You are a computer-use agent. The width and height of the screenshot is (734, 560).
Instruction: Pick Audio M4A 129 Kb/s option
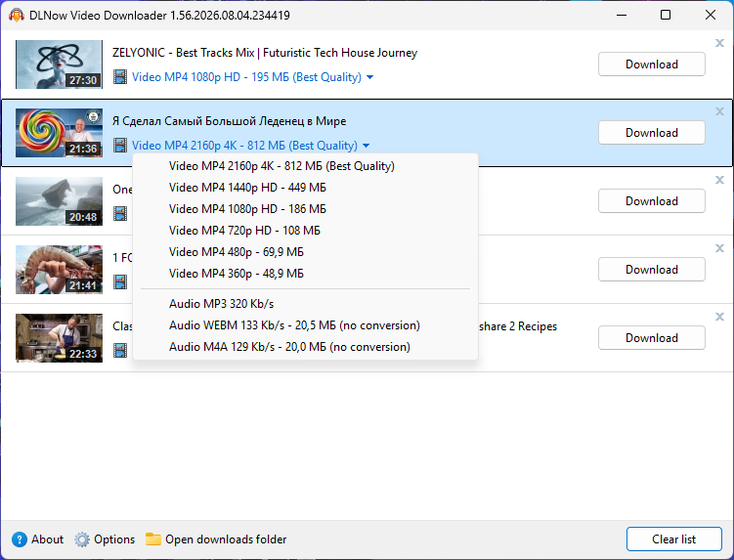point(305,347)
